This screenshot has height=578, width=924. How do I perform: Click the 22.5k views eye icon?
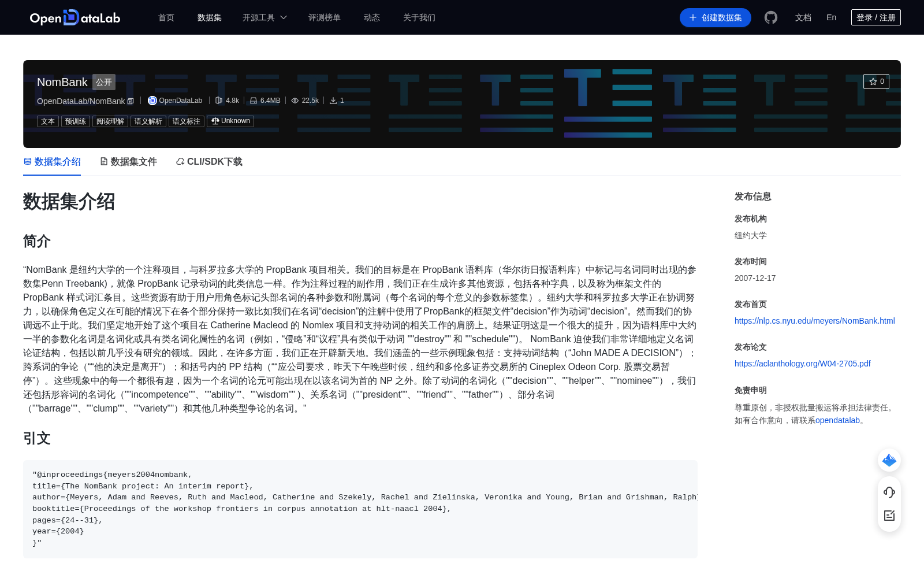point(295,101)
